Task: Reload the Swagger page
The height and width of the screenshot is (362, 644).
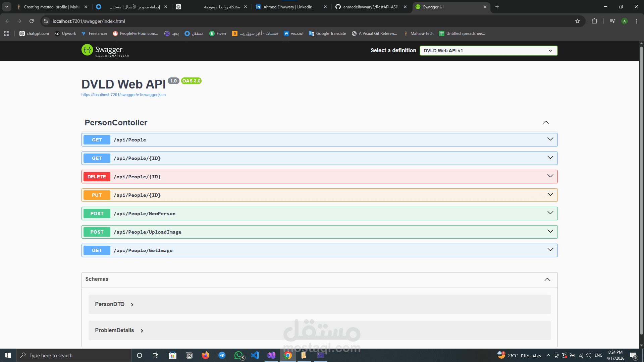Action: pos(32,21)
